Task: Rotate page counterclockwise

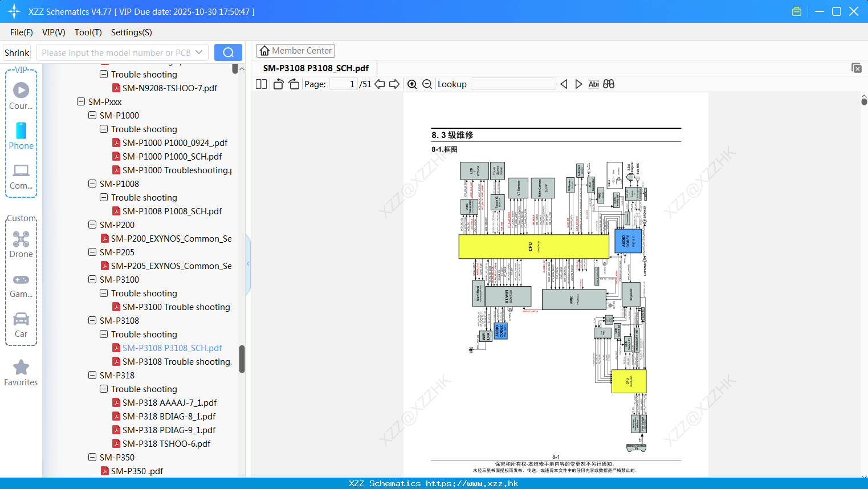Action: click(x=279, y=84)
